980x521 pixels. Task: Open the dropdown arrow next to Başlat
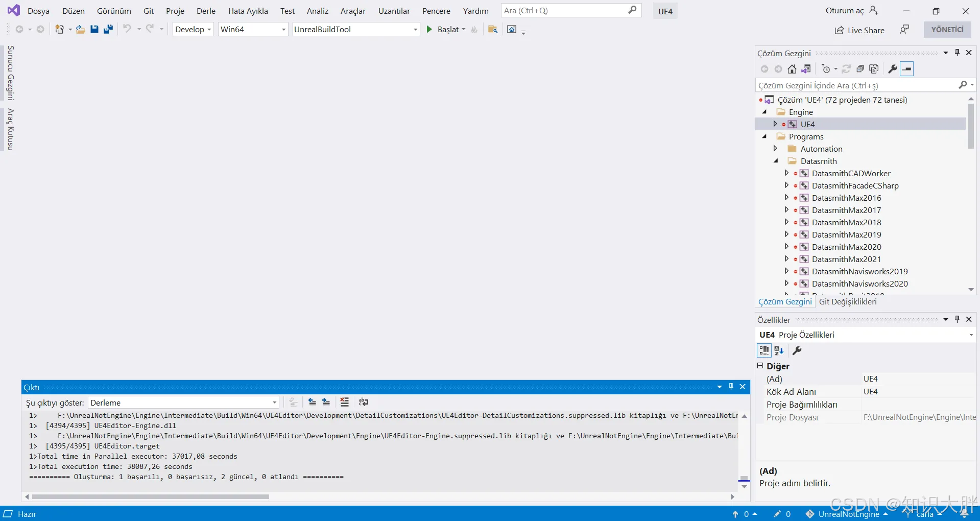[x=464, y=30]
